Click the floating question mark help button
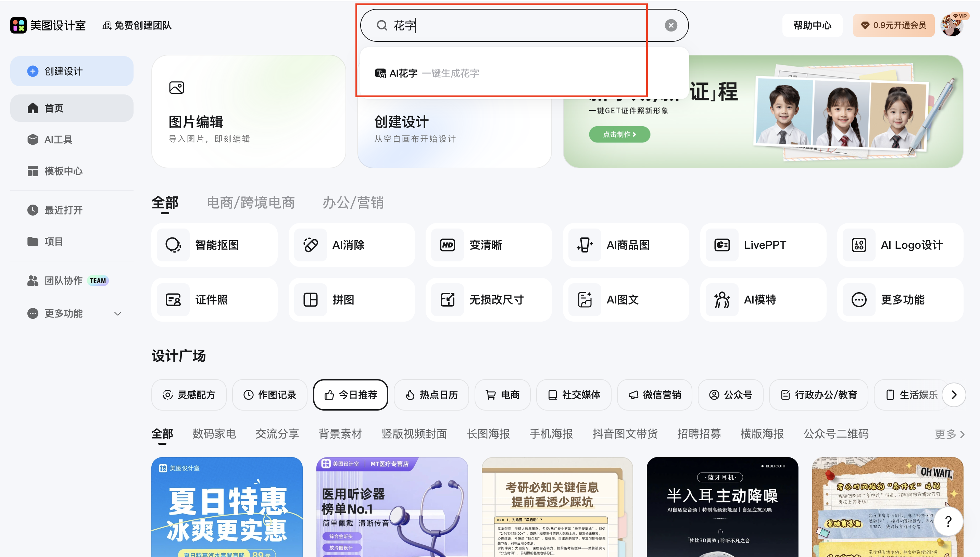The image size is (980, 557). coord(948,521)
